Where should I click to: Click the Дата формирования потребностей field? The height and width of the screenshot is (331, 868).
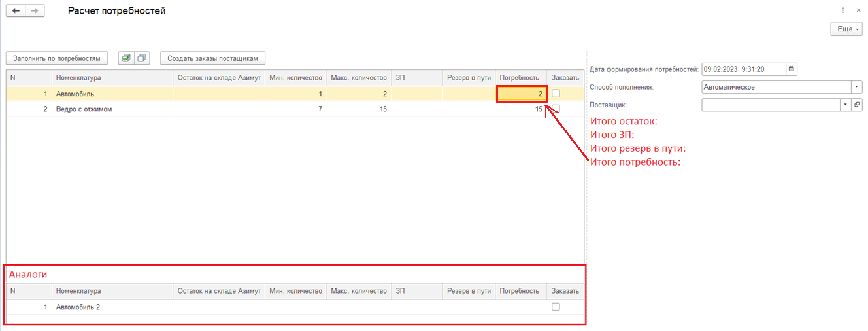tap(743, 69)
